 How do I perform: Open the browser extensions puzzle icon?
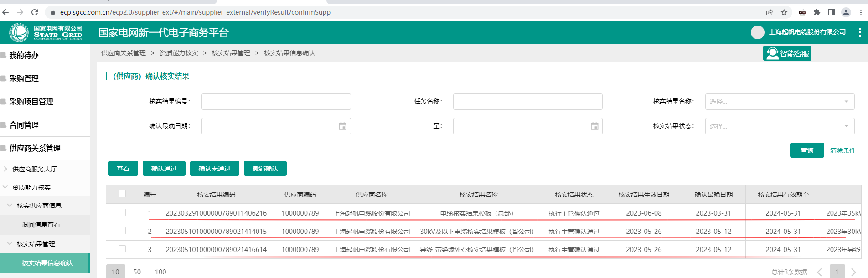point(817,12)
